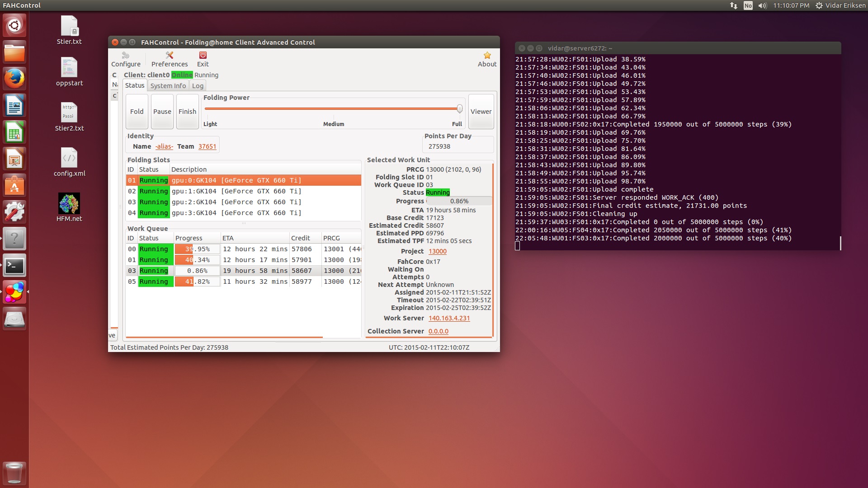Click the Folding Power slider handle
868x488 pixels.
460,108
